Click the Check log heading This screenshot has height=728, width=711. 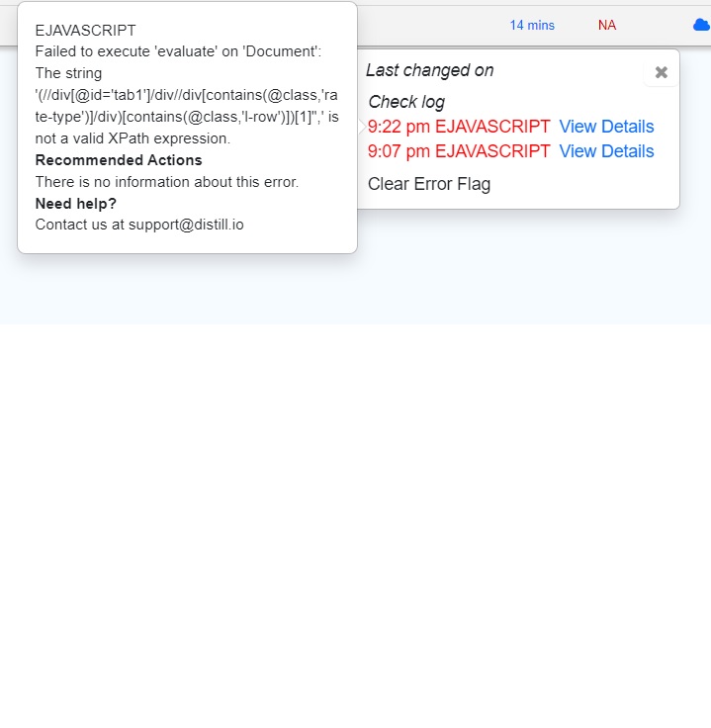coord(406,102)
